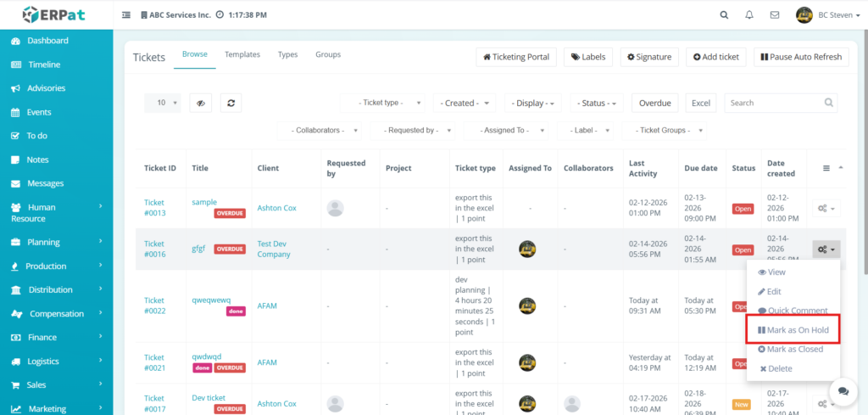Viewport: 868px width, 415px height.
Task: Toggle the crossed-eye visibility button
Action: pyautogui.click(x=200, y=103)
